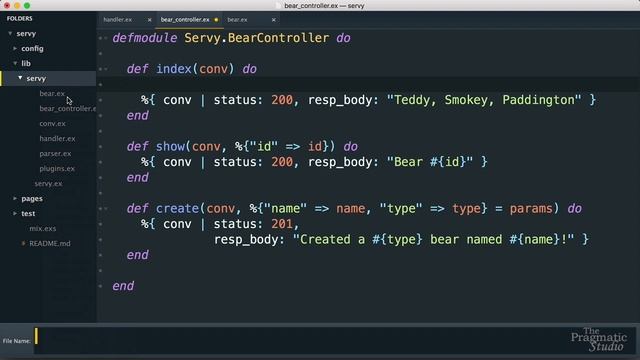Click the "create" function name
The height and width of the screenshot is (360, 640).
(177, 209)
